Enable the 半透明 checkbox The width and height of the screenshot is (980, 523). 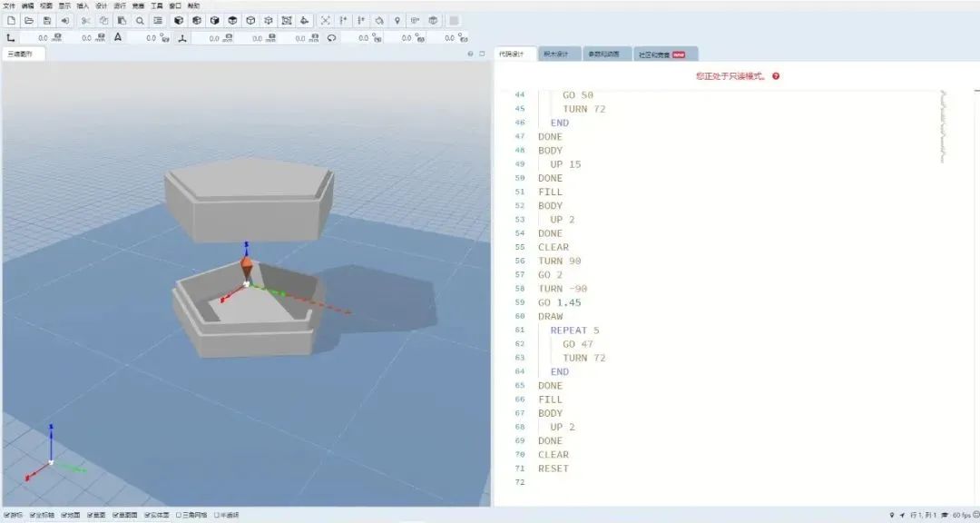tap(217, 515)
